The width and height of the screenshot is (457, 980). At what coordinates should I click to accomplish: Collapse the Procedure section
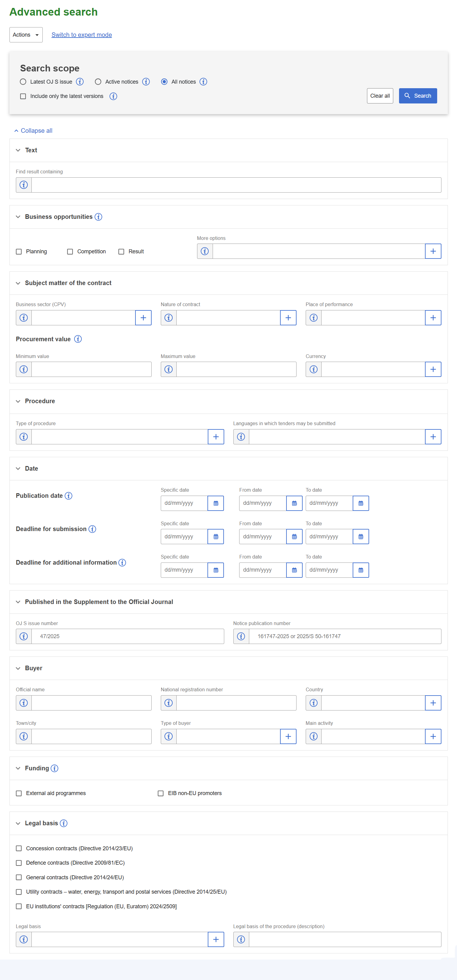(x=18, y=401)
